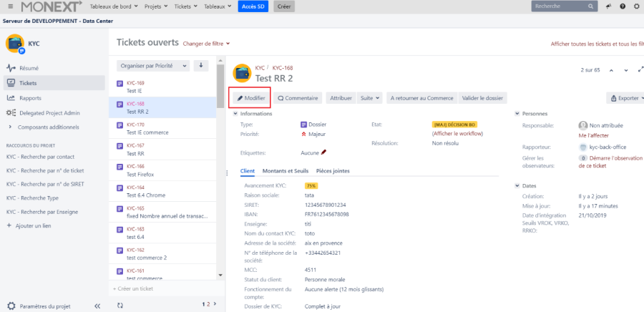
Task: Open the Exporter dropdown
Action: (625, 98)
